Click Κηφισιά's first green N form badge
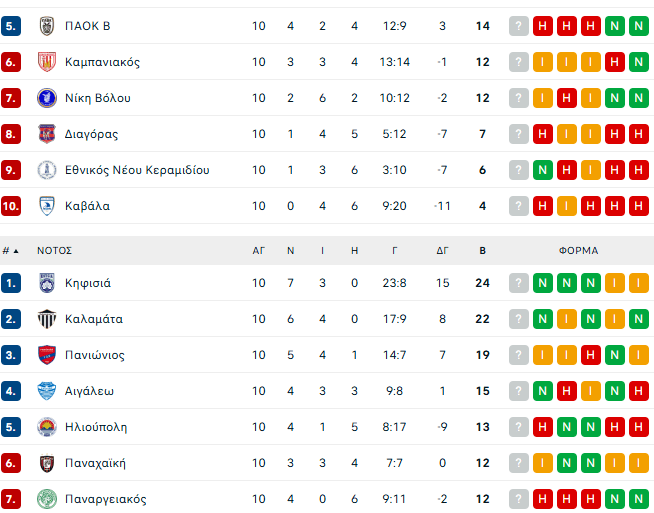Viewport: 654px width, 513px height. 543,283
